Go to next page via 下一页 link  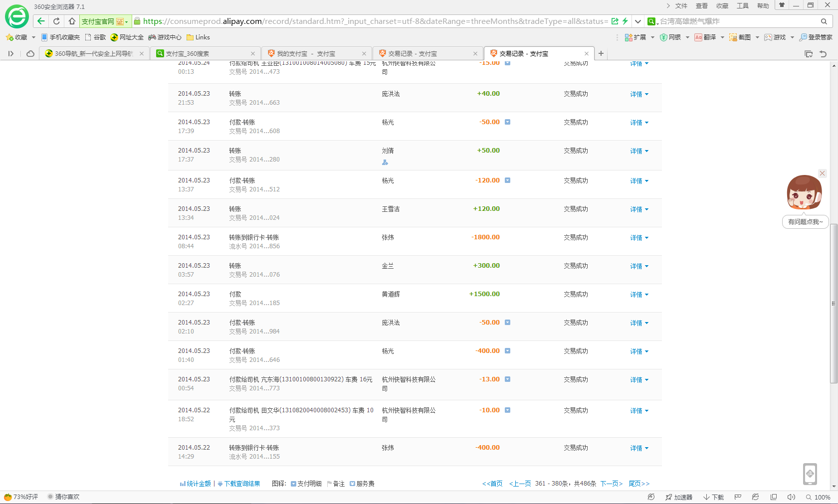611,484
